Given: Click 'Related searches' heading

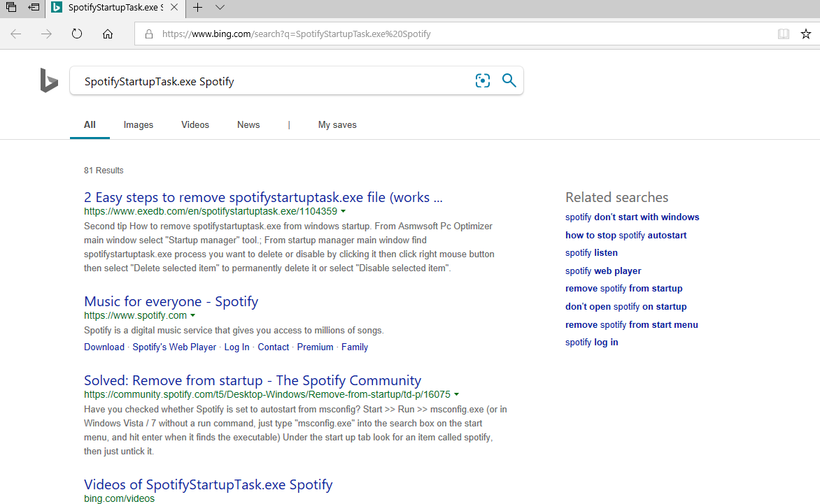Looking at the screenshot, I should tap(616, 197).
